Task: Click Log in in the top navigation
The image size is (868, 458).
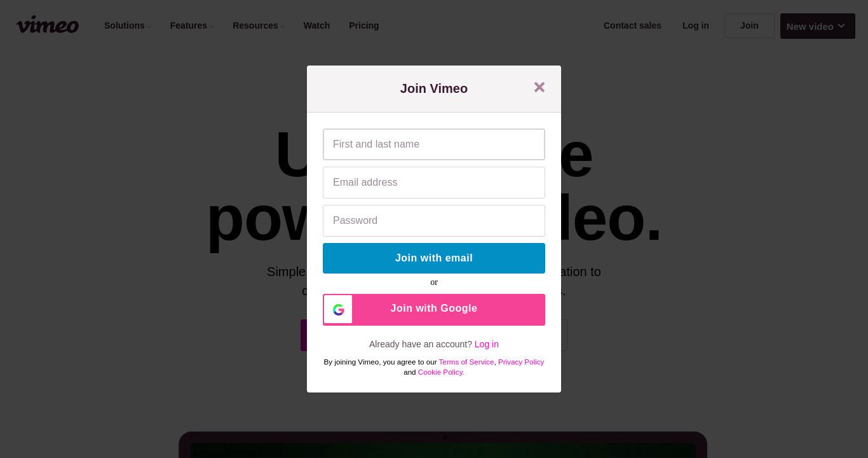Action: pyautogui.click(x=695, y=25)
